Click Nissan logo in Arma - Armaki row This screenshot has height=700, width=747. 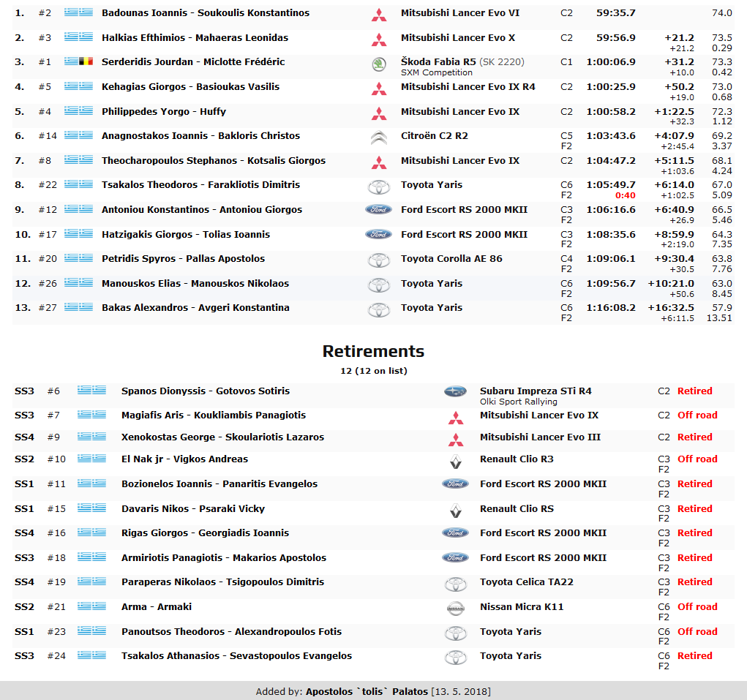coord(456,609)
